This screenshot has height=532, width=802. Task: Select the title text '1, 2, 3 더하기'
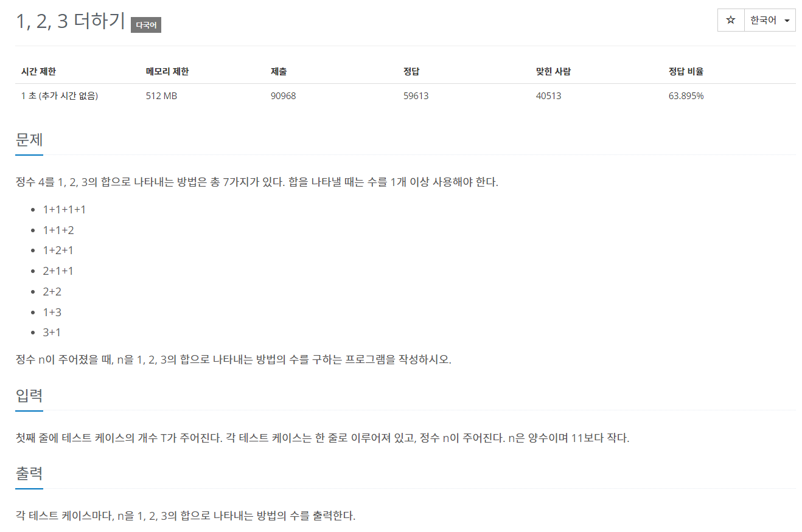[x=71, y=21]
